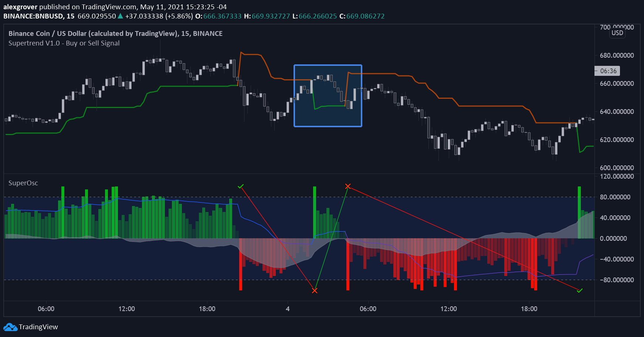This screenshot has width=644, height=337.
Task: Click the open value 666.367333
Action: pos(222,16)
